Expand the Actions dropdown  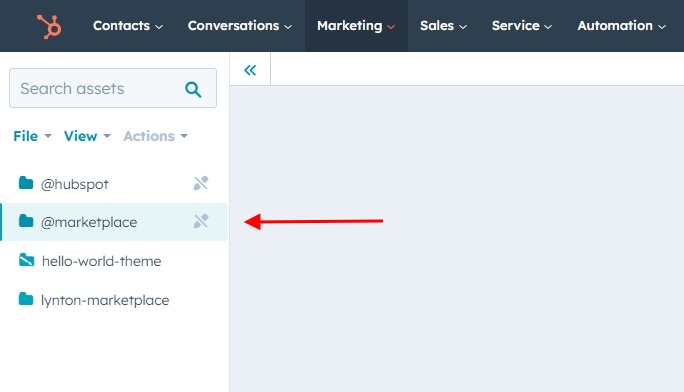(155, 136)
